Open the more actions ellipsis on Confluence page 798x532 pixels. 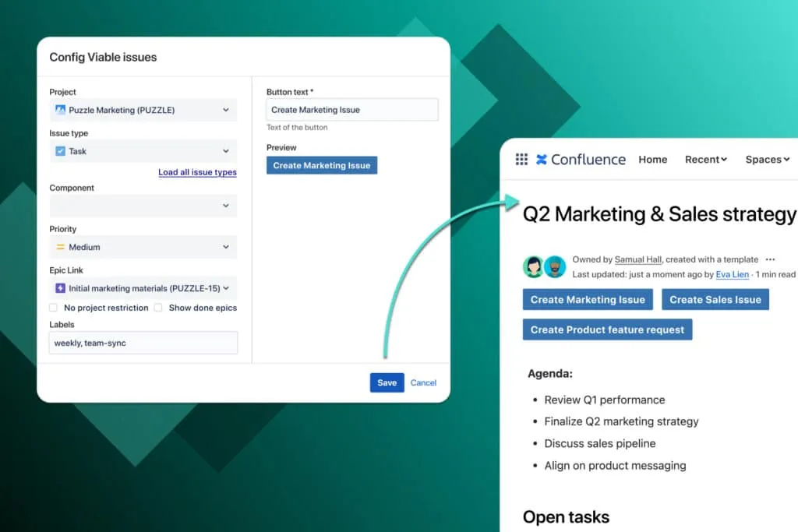pyautogui.click(x=770, y=259)
